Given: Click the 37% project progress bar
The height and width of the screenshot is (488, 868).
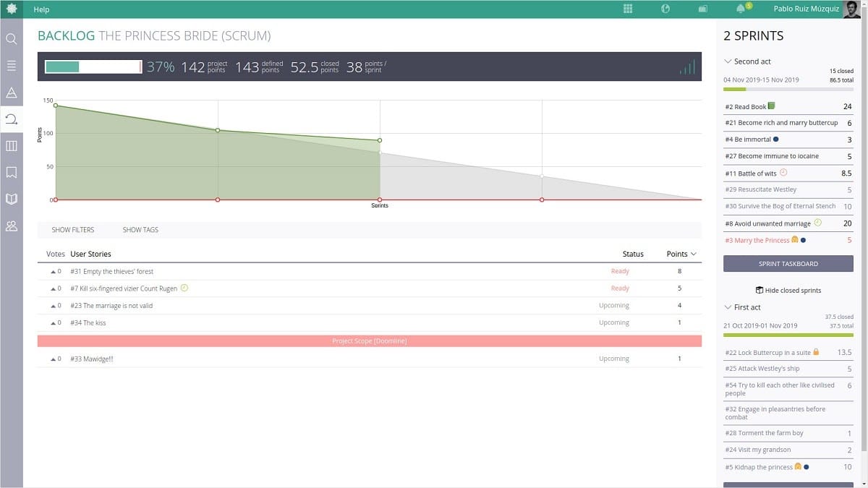Looking at the screenshot, I should [93, 66].
